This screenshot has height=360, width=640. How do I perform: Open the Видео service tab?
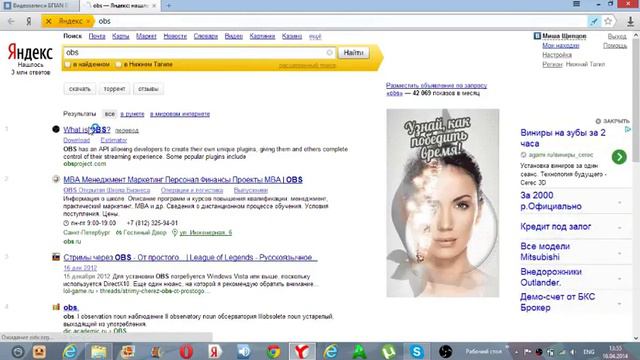point(233,36)
